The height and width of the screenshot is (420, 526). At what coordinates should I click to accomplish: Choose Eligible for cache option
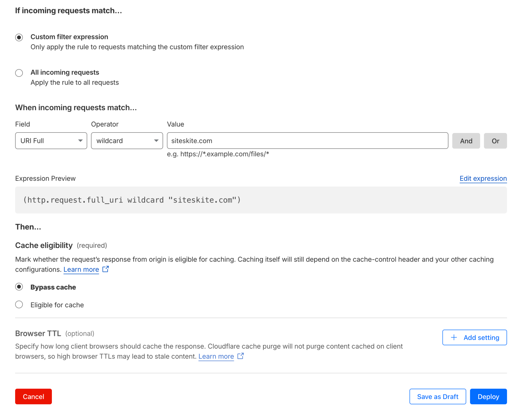[x=19, y=304]
